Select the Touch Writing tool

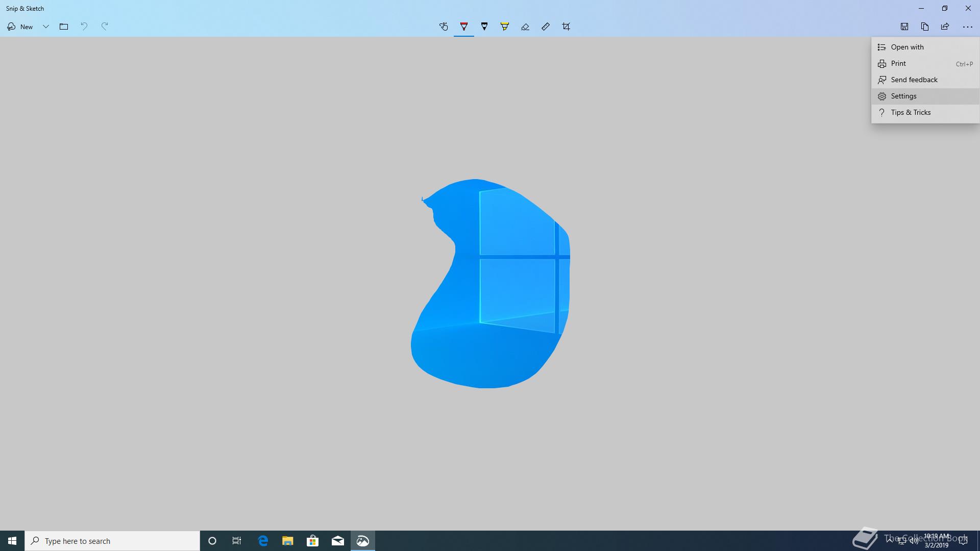click(444, 27)
